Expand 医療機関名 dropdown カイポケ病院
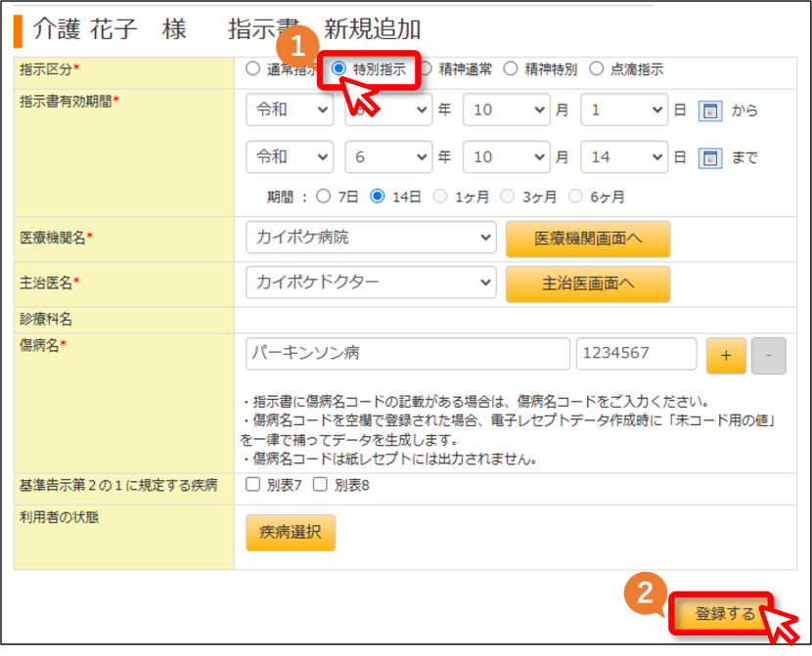 pyautogui.click(x=371, y=238)
